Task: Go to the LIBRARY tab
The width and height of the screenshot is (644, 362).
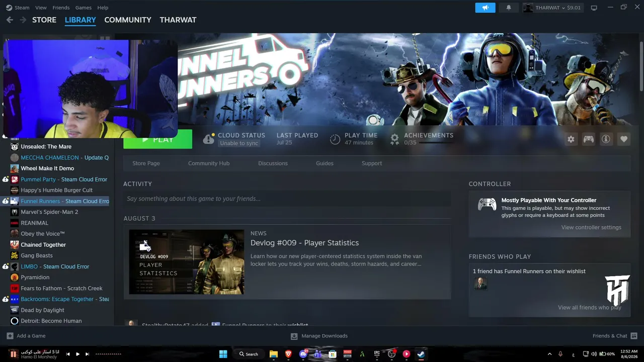Action: (x=80, y=20)
